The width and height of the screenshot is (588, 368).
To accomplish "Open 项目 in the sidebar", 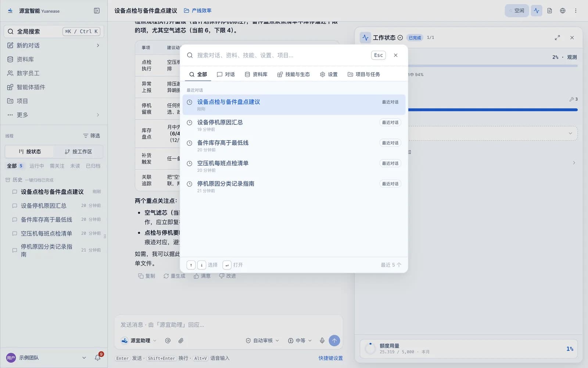I will [54, 101].
